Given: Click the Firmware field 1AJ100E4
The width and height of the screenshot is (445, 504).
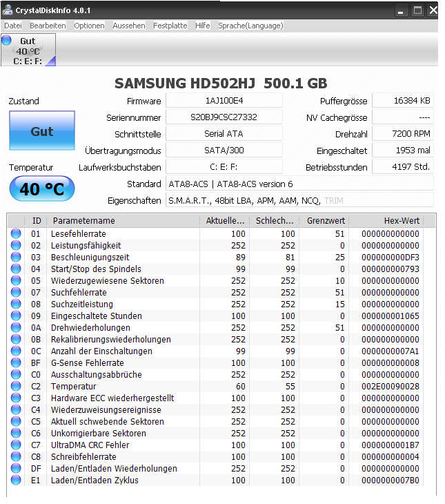Looking at the screenshot, I should click(224, 101).
